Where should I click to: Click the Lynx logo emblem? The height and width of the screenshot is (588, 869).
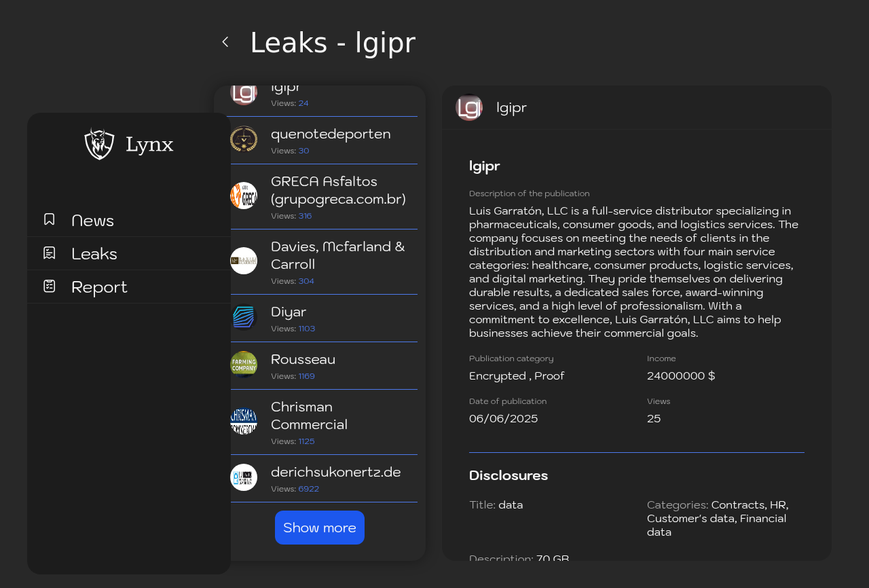[x=99, y=144]
